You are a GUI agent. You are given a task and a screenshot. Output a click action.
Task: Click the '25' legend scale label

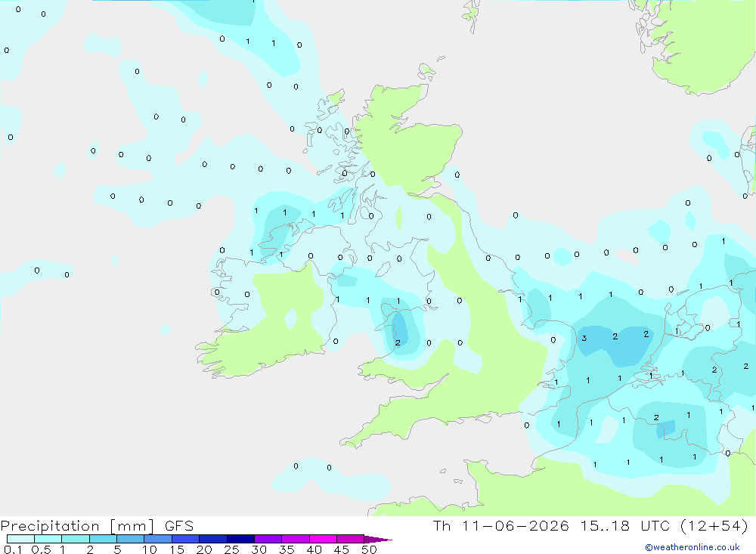(231, 549)
